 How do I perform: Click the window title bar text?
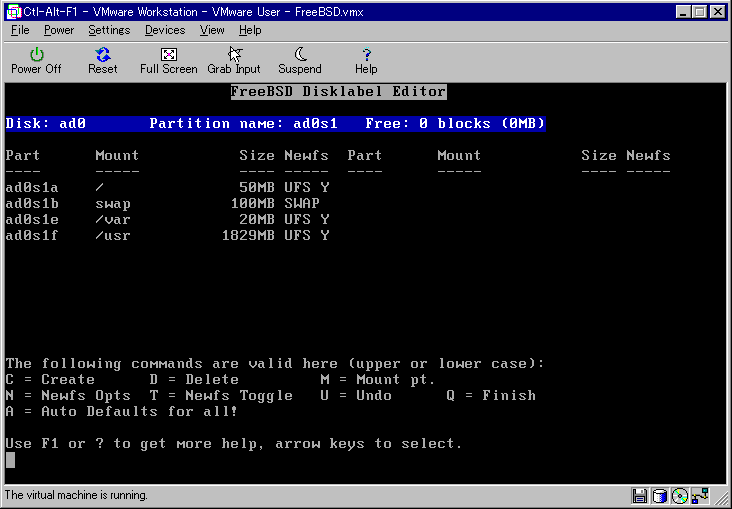[x=193, y=12]
